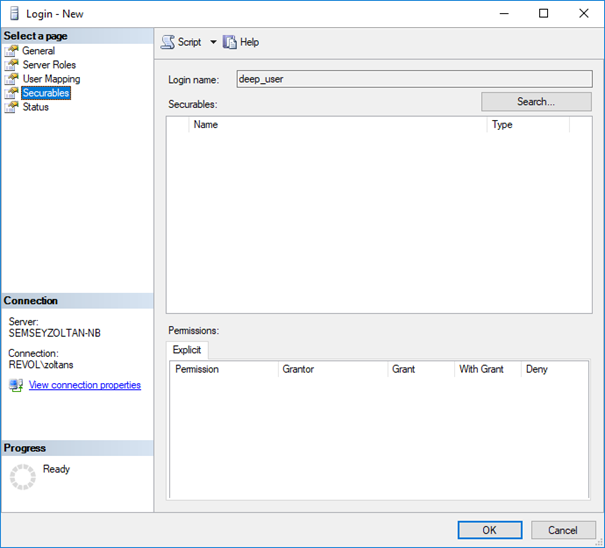Viewport: 605px width, 548px height.
Task: Click the Help toolbar icon
Action: point(230,42)
